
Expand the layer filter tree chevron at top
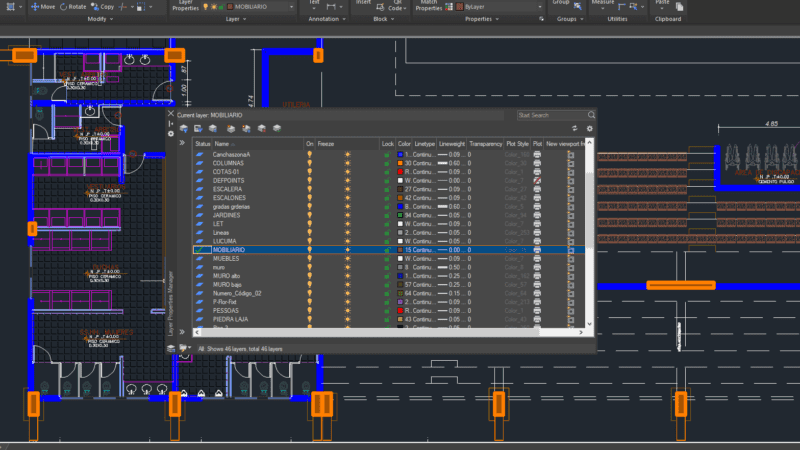[182, 143]
